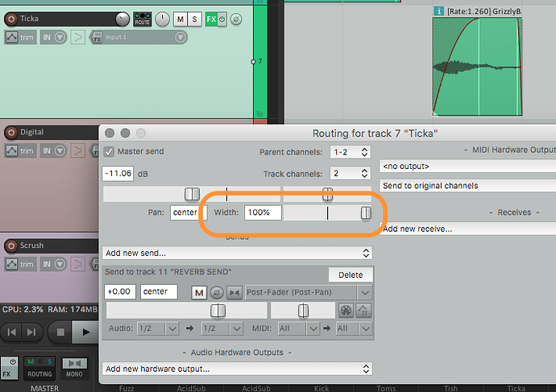556x392 pixels.
Task: Open the Post-Fader (Post-Pan) mode dropdown
Action: [309, 292]
